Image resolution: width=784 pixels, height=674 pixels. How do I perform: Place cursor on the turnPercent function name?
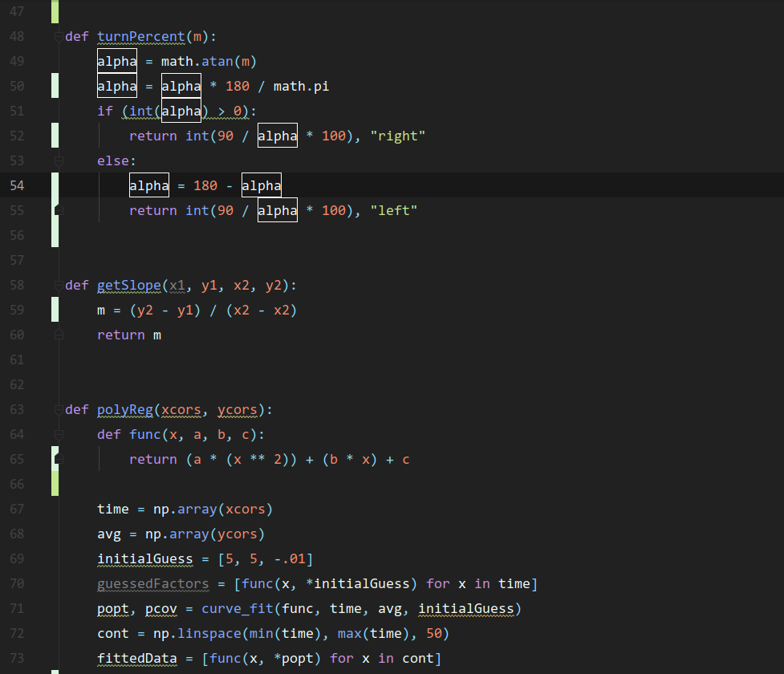click(141, 36)
